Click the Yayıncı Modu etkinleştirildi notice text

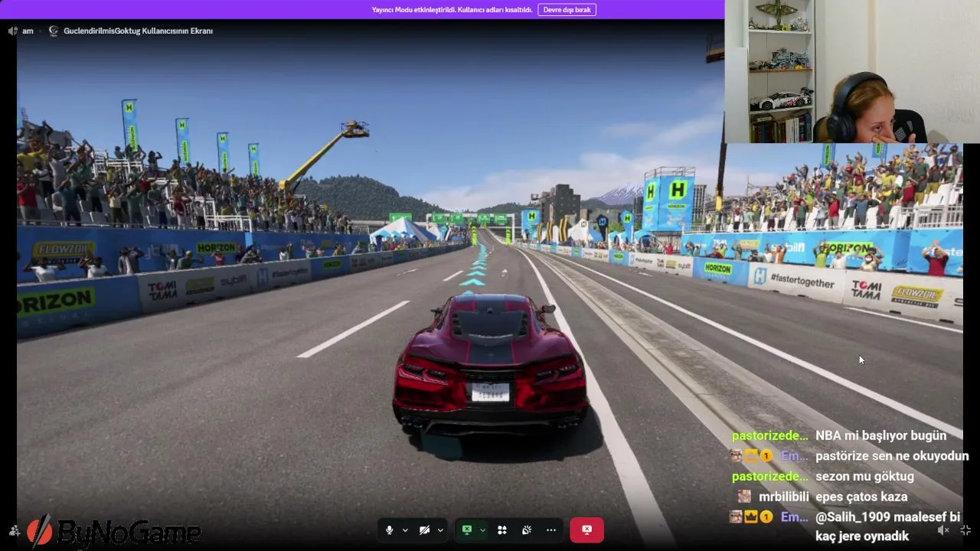452,10
